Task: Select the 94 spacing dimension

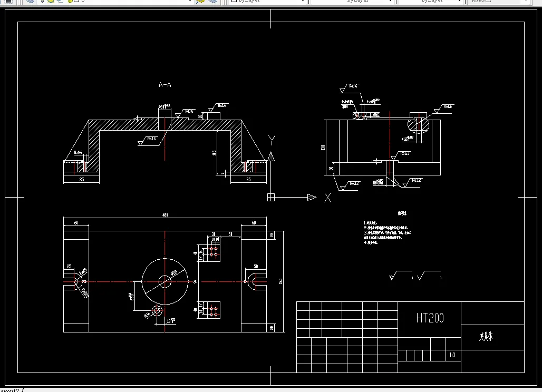Action: (195, 282)
